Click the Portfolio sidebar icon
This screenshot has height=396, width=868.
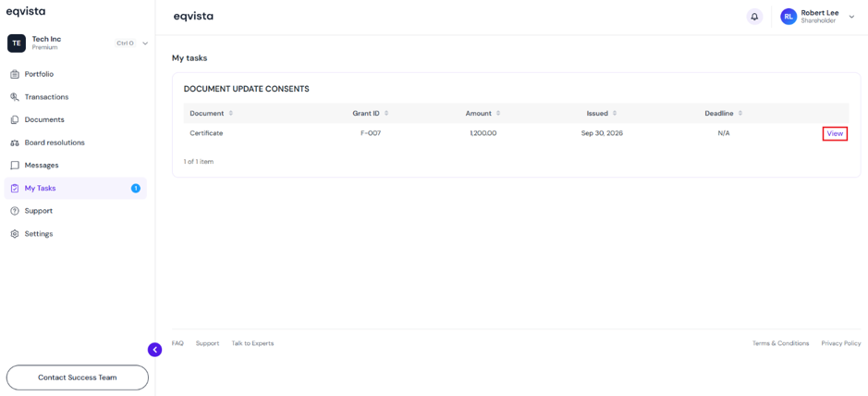pyautogui.click(x=15, y=74)
